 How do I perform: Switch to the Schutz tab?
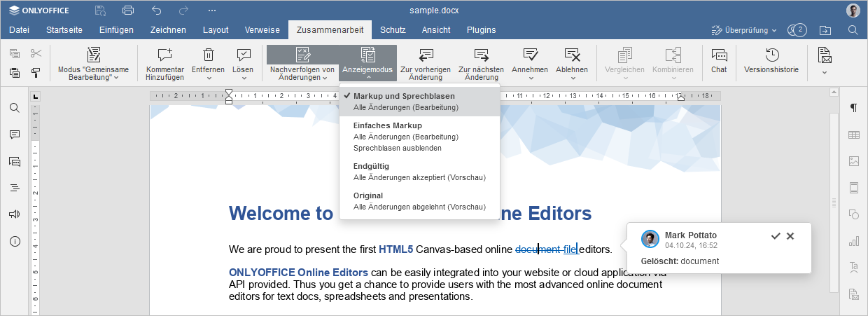[393, 30]
